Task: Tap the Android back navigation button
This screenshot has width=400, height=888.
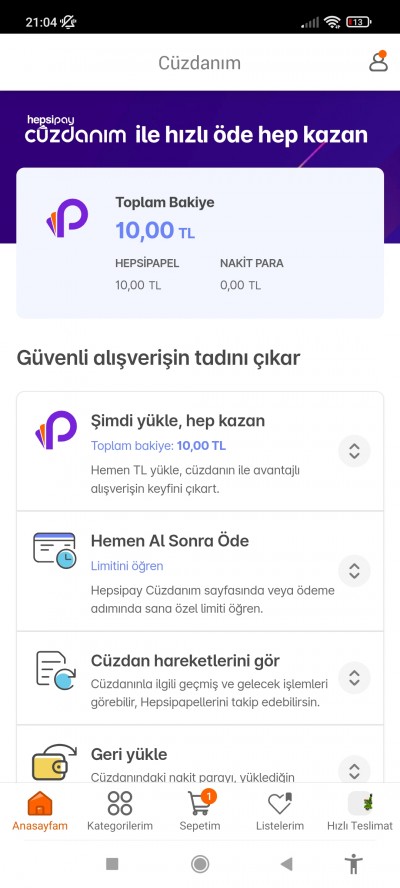Action: pyautogui.click(x=287, y=864)
